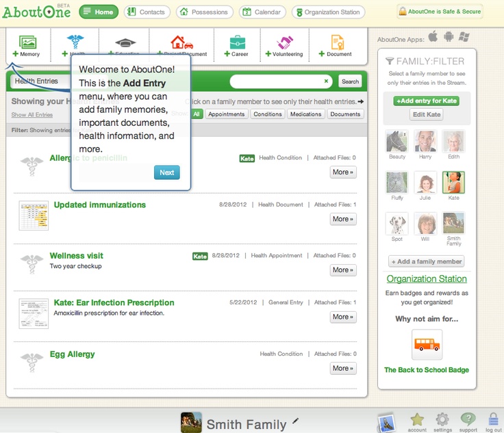Viewport: 504px width, 433px height.
Task: Open the Updated immunizations document thumbnail
Action: click(34, 215)
